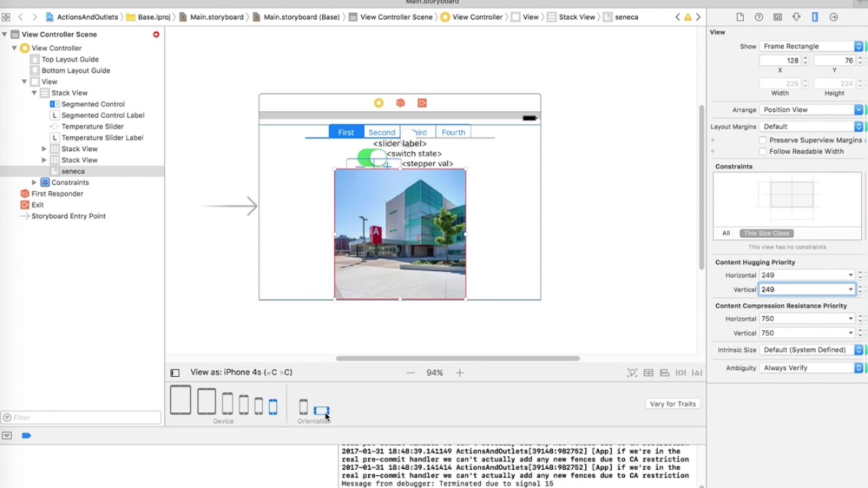
Task: Toggle the green switch on canvas
Action: (372, 158)
